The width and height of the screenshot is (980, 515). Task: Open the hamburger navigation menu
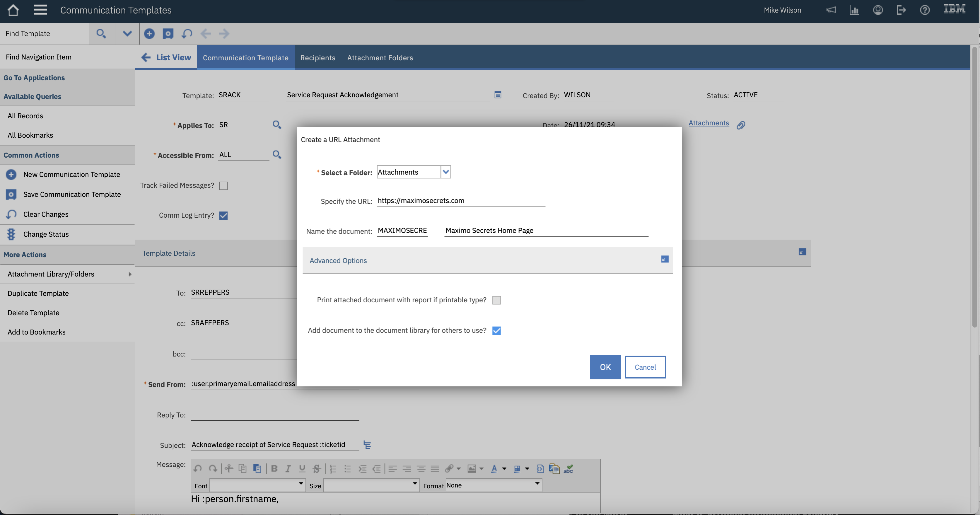40,10
